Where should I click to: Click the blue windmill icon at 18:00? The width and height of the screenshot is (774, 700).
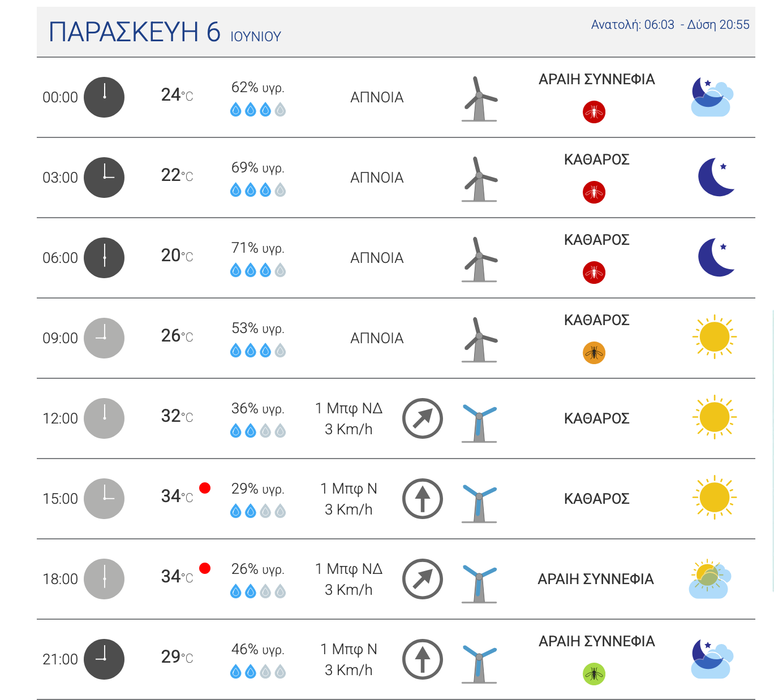coord(480,582)
